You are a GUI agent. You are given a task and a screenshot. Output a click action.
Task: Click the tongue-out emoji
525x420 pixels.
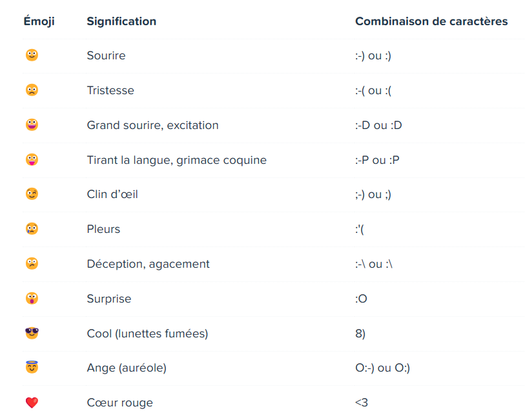point(32,160)
